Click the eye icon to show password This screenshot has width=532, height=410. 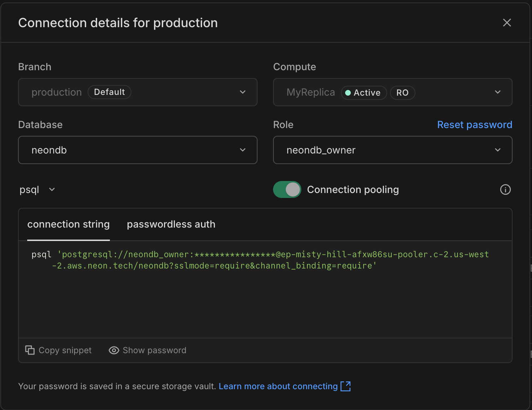pyautogui.click(x=114, y=350)
